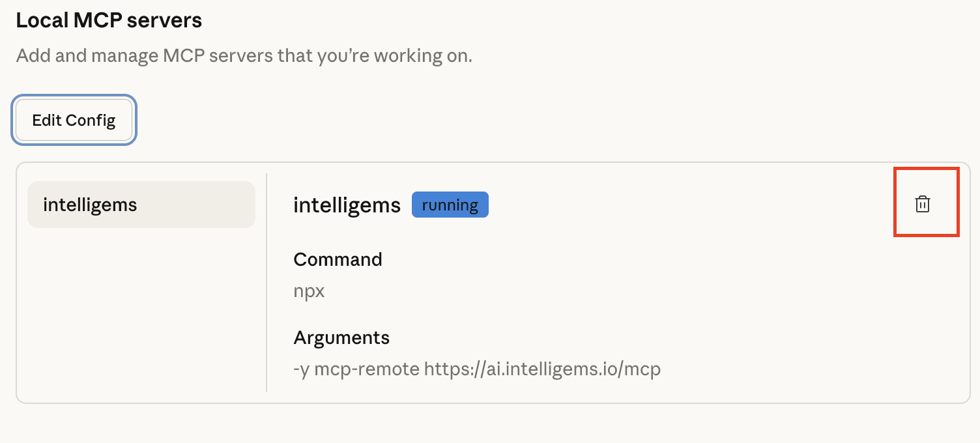Click the Command label

pyautogui.click(x=338, y=259)
